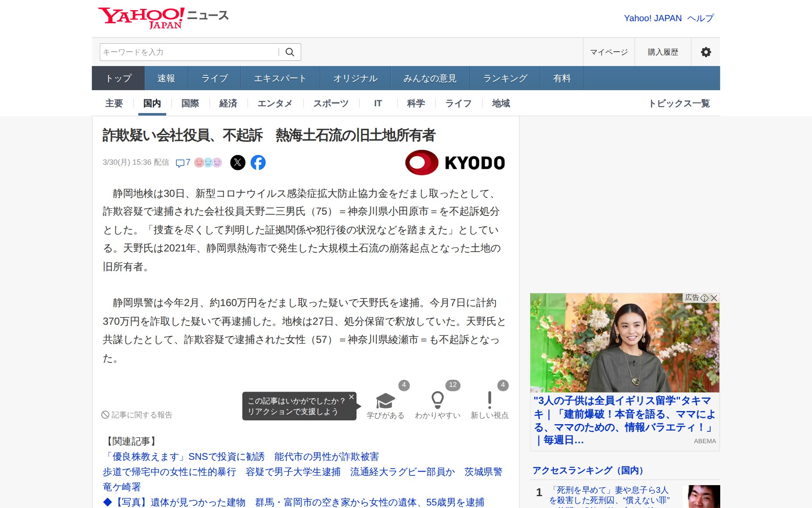The image size is (812, 508).
Task: Open the Kyodo news logo
Action: coord(455,163)
